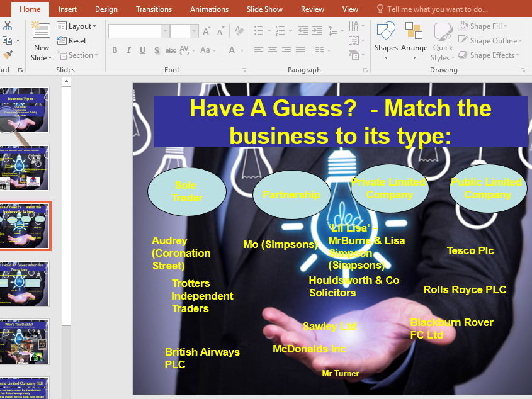Click the Increase List Level icon
The height and width of the screenshot is (399, 532).
317,31
